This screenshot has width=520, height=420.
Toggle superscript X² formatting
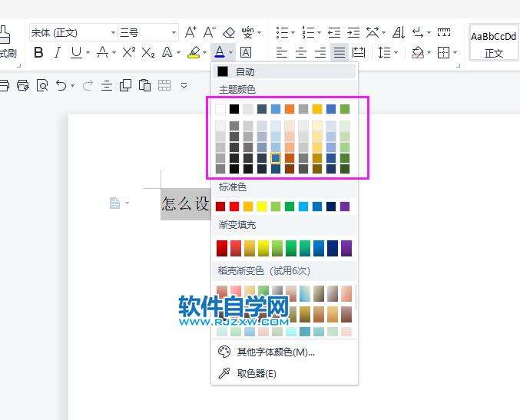pyautogui.click(x=129, y=52)
